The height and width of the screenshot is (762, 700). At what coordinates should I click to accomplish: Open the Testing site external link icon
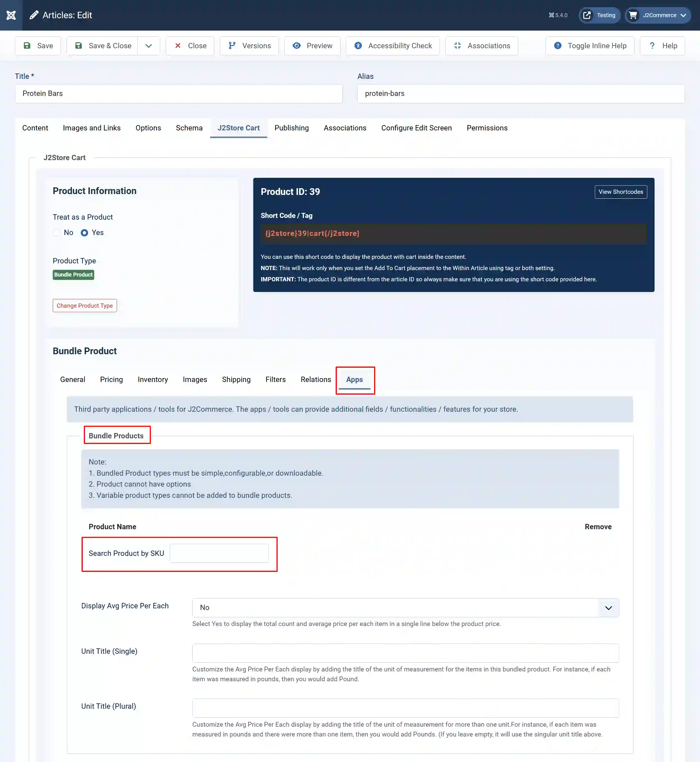(x=587, y=15)
